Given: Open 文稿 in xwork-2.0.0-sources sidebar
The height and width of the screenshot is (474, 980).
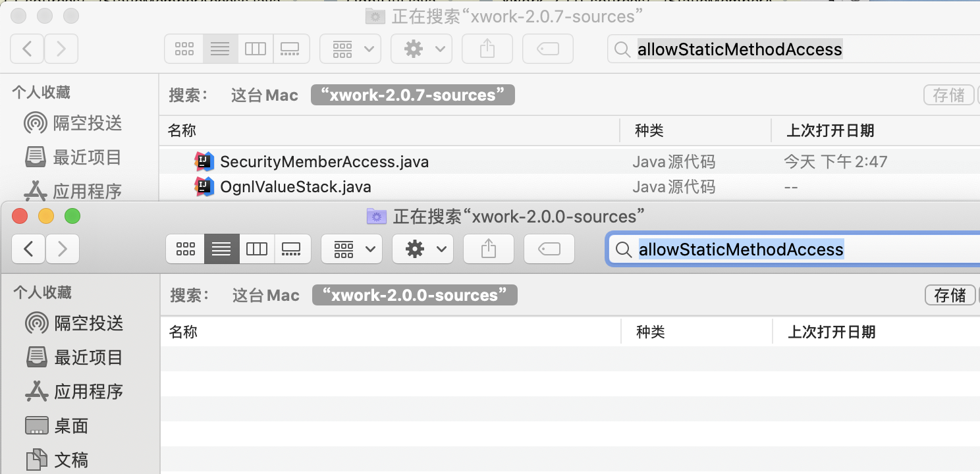Looking at the screenshot, I should [x=57, y=460].
